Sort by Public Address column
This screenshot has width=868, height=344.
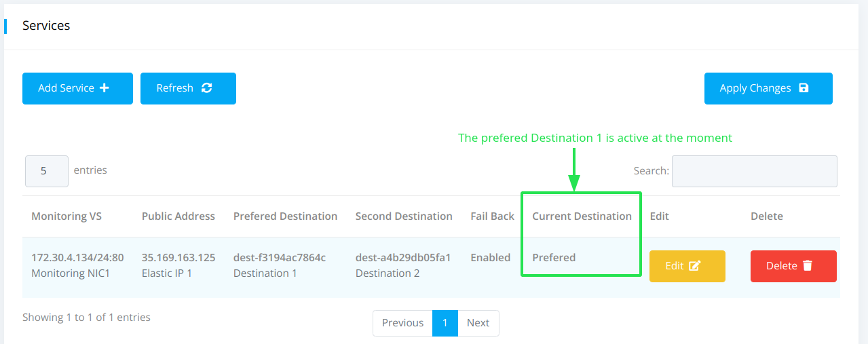(178, 216)
